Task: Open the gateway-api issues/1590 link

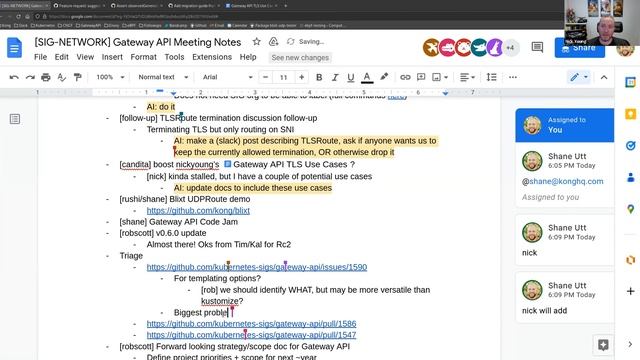Action: [x=257, y=267]
